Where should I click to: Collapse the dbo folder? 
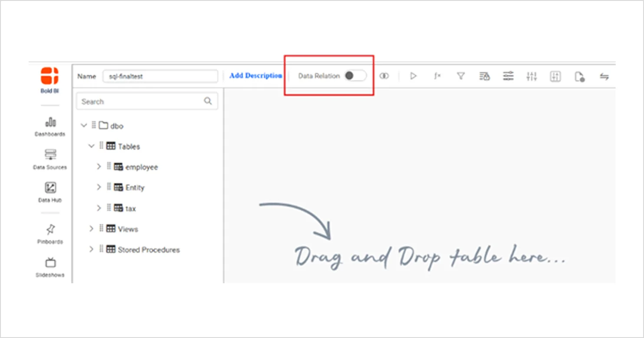84,125
